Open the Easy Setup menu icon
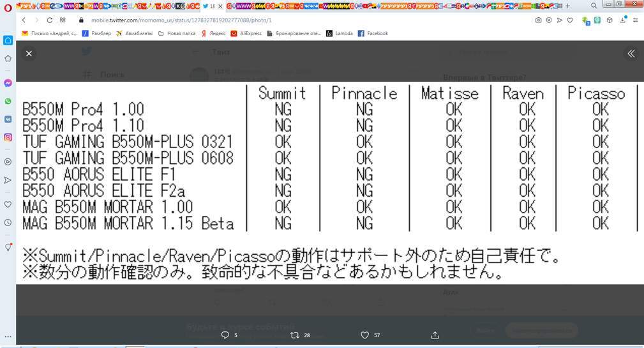Viewport: 644px width, 348px height. pyautogui.click(x=635, y=20)
